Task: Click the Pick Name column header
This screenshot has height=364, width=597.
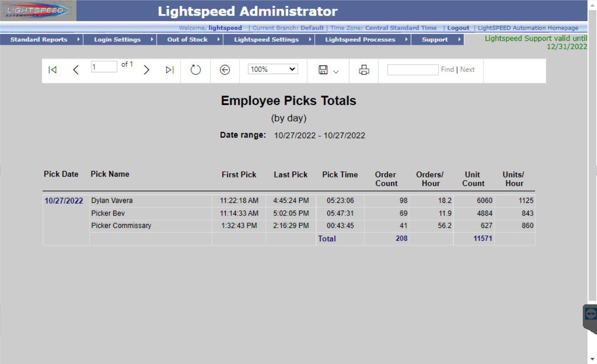Action: (110, 174)
